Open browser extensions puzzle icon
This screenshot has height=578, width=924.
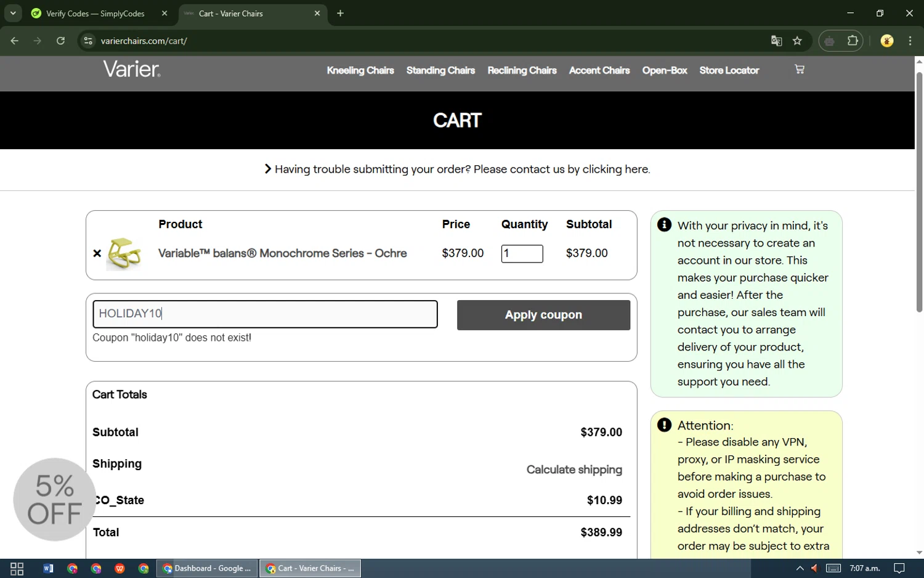[853, 41]
